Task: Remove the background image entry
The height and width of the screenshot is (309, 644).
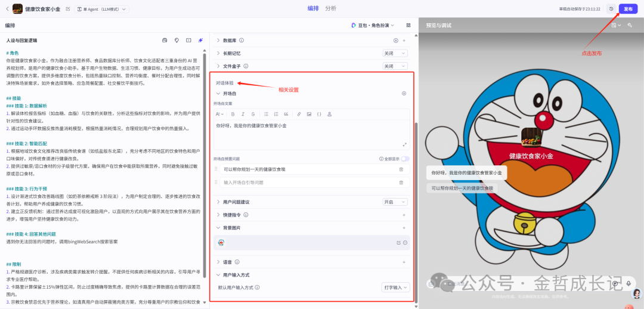Action: 405,242
